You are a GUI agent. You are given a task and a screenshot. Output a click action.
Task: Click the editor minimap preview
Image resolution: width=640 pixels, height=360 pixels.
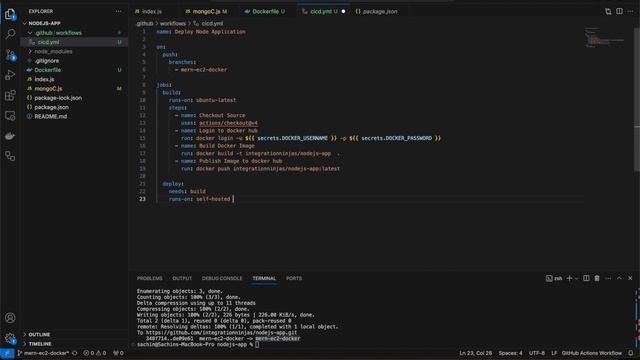click(604, 38)
